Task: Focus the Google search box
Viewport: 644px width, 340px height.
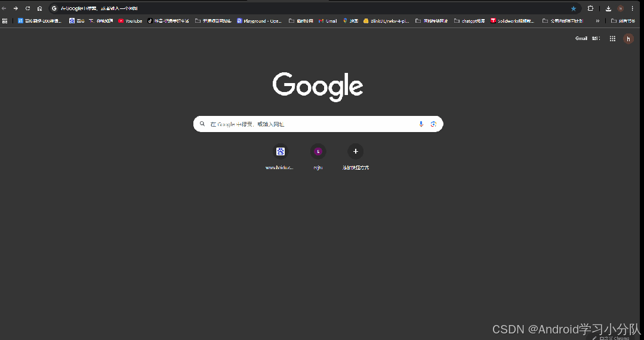Action: [318, 124]
